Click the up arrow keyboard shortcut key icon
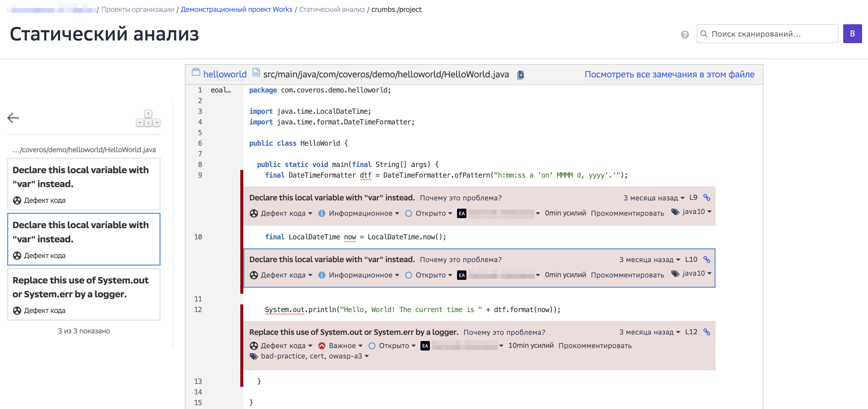Image resolution: width=868 pixels, height=409 pixels. click(148, 114)
